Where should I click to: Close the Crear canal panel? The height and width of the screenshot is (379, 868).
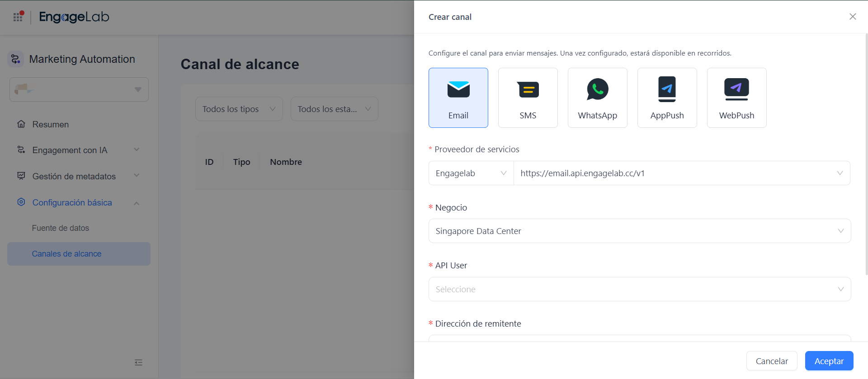click(853, 17)
